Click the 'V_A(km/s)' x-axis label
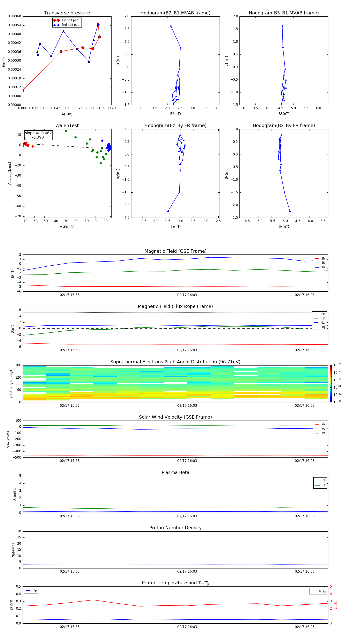 point(67,227)
